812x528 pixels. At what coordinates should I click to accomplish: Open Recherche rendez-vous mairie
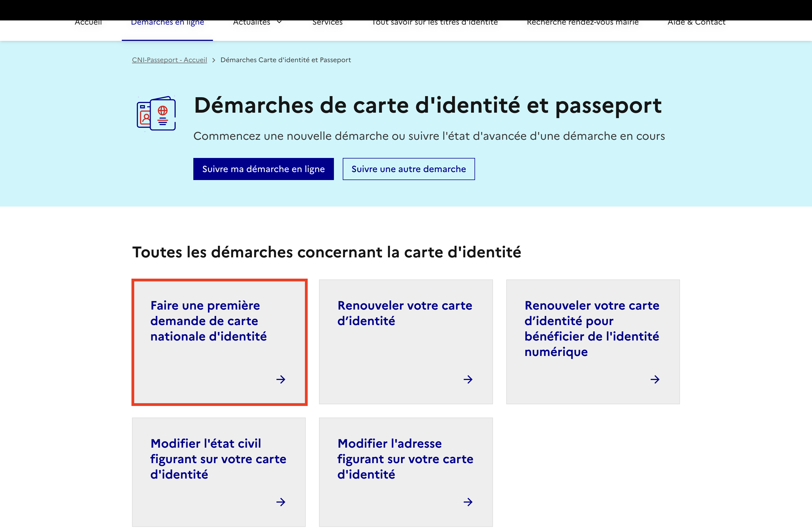582,22
